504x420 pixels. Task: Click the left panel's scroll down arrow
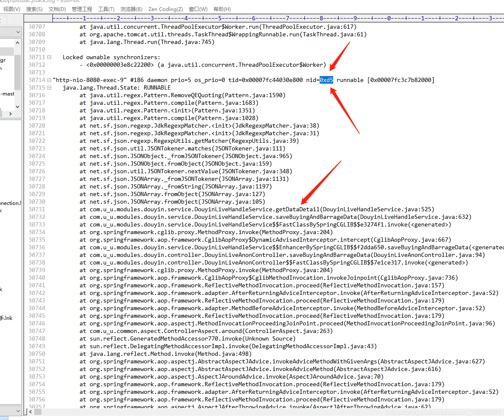[x=17, y=106]
